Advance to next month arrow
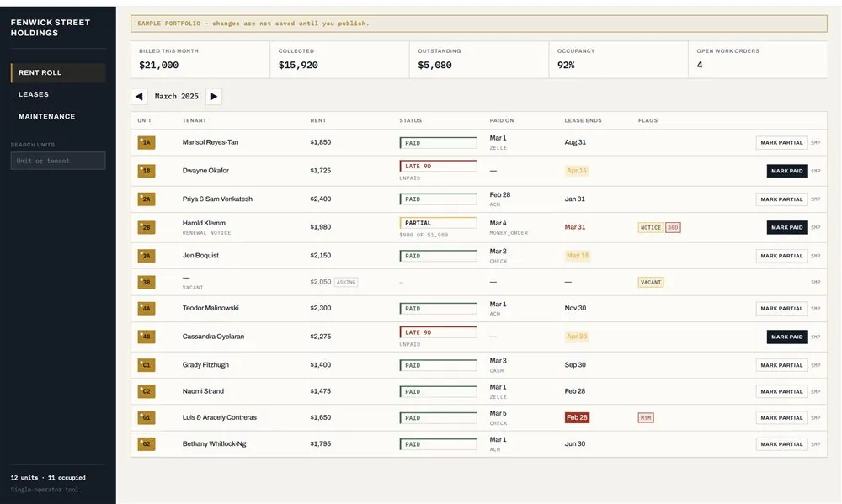The image size is (842, 504). click(214, 97)
